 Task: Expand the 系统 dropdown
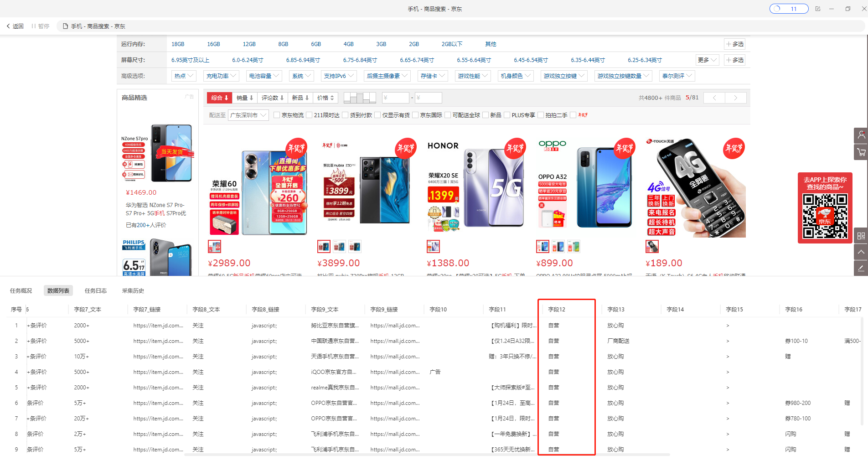click(301, 76)
